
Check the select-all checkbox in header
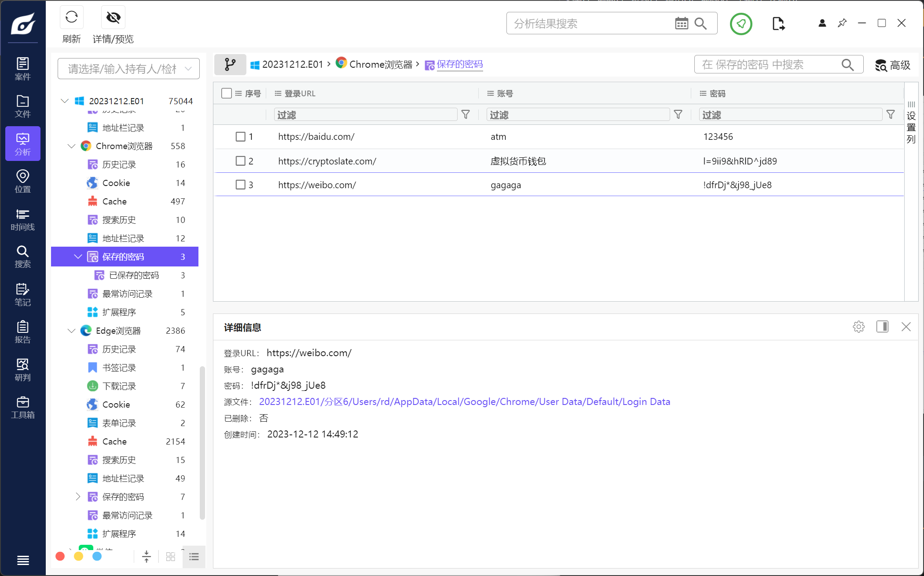pos(227,93)
